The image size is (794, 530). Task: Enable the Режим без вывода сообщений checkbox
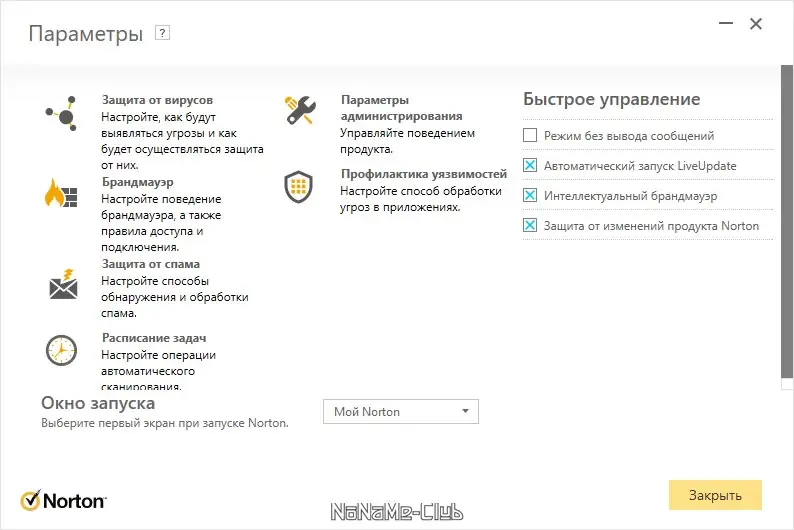click(530, 135)
